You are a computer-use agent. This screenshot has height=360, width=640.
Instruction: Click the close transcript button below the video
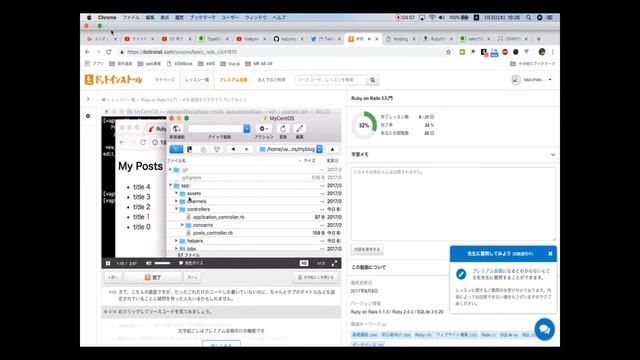(x=316, y=278)
